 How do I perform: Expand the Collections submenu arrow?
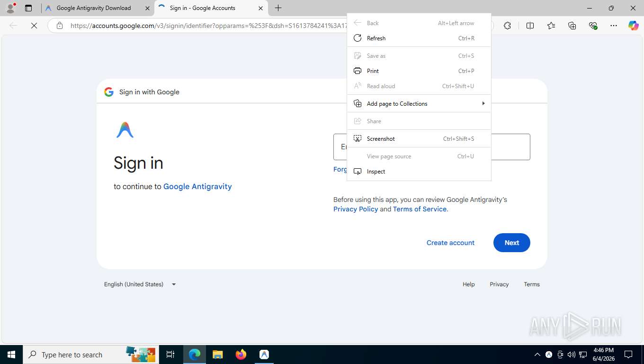click(483, 103)
